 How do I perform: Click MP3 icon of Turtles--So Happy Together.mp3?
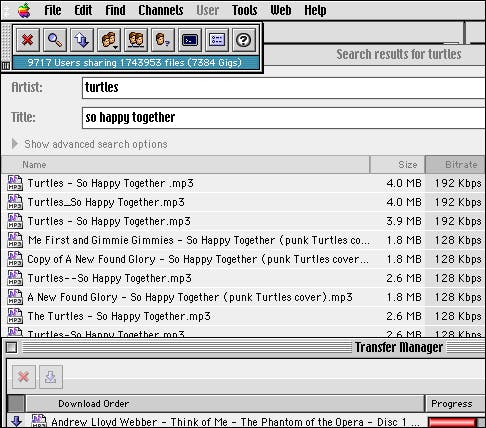tap(15, 278)
